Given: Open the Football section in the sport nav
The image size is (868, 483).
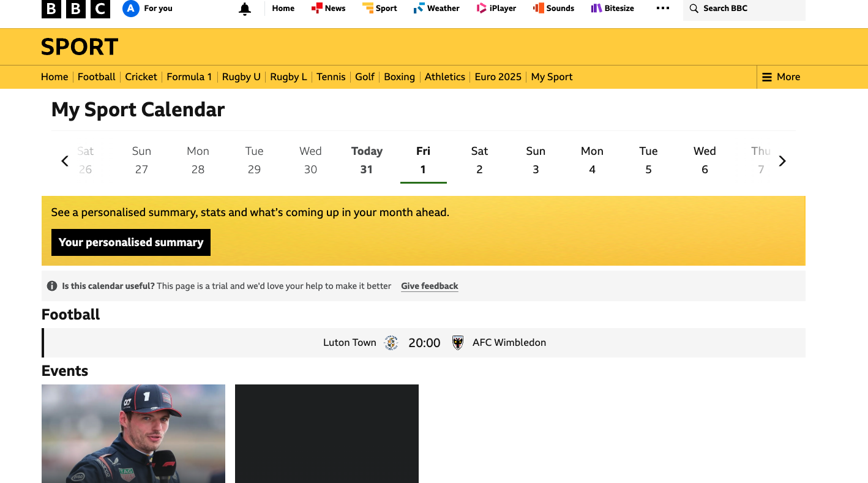Looking at the screenshot, I should tap(96, 77).
